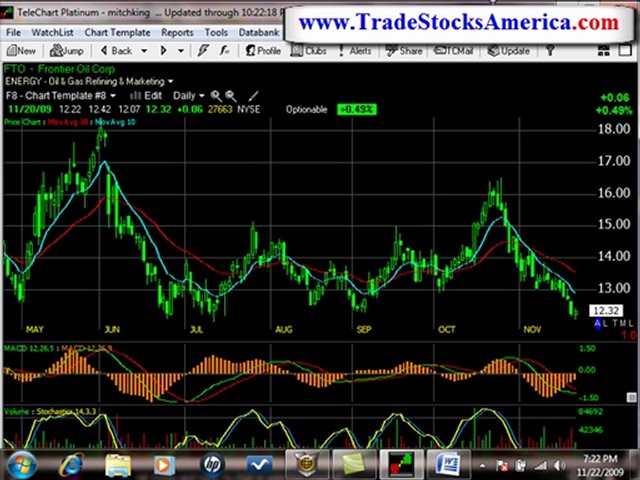The image size is (640, 480).
Task: Go Back to the previous chart
Action: coord(116,51)
